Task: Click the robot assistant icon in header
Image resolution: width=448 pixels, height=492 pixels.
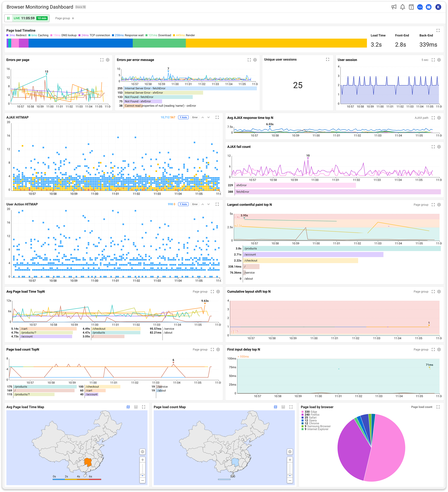Action: pyautogui.click(x=428, y=7)
